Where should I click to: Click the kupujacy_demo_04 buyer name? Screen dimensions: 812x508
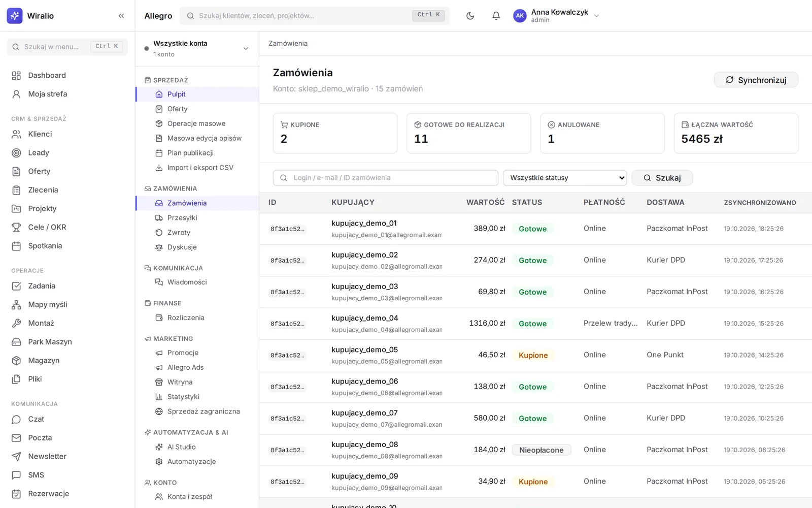pos(365,318)
